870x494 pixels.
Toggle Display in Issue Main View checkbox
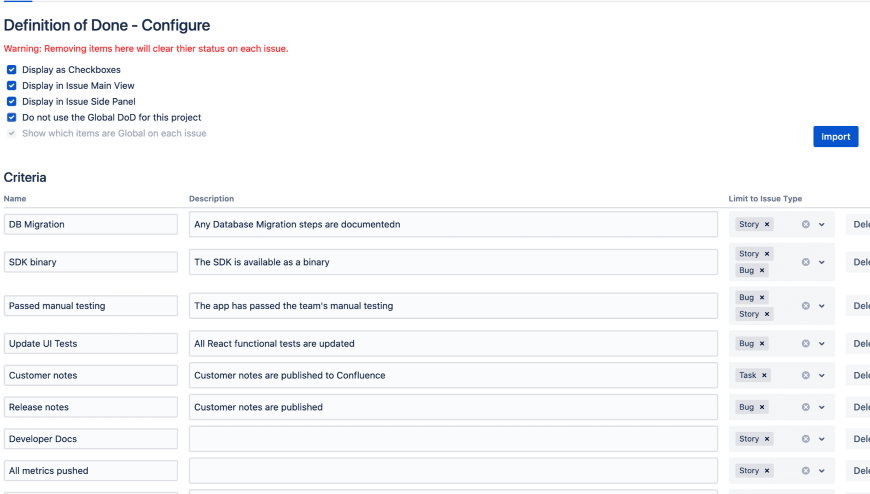click(12, 86)
